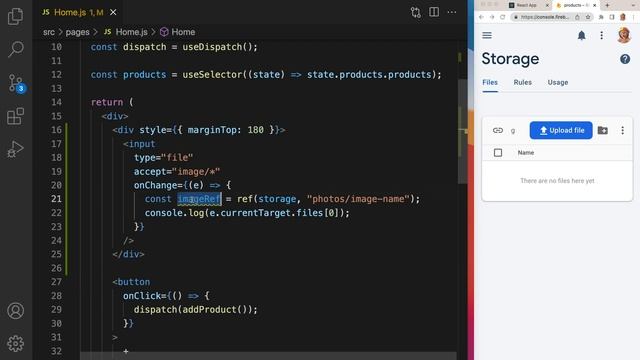Open Storage bucket more options menu
The image size is (640, 360).
point(622,130)
